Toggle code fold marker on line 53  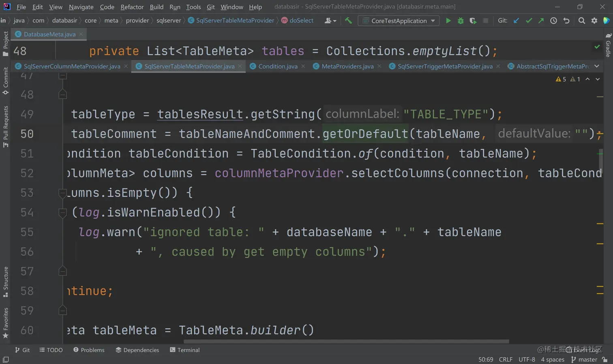pyautogui.click(x=62, y=193)
